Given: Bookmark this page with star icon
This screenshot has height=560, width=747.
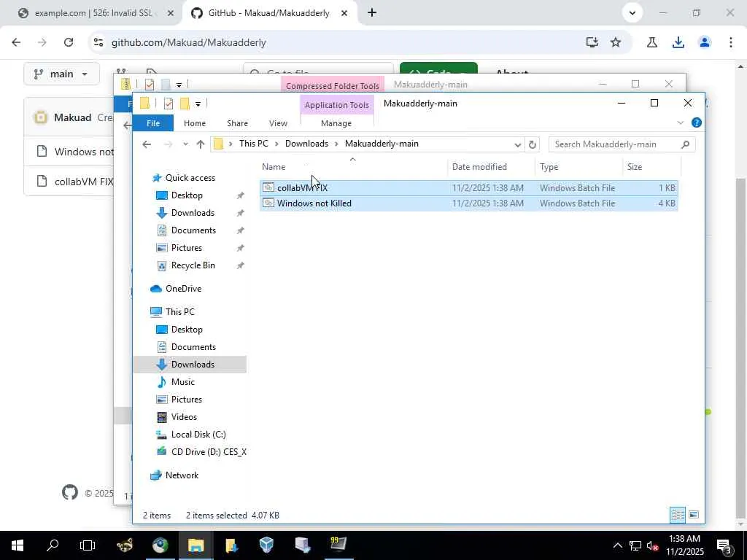Looking at the screenshot, I should coord(616,42).
